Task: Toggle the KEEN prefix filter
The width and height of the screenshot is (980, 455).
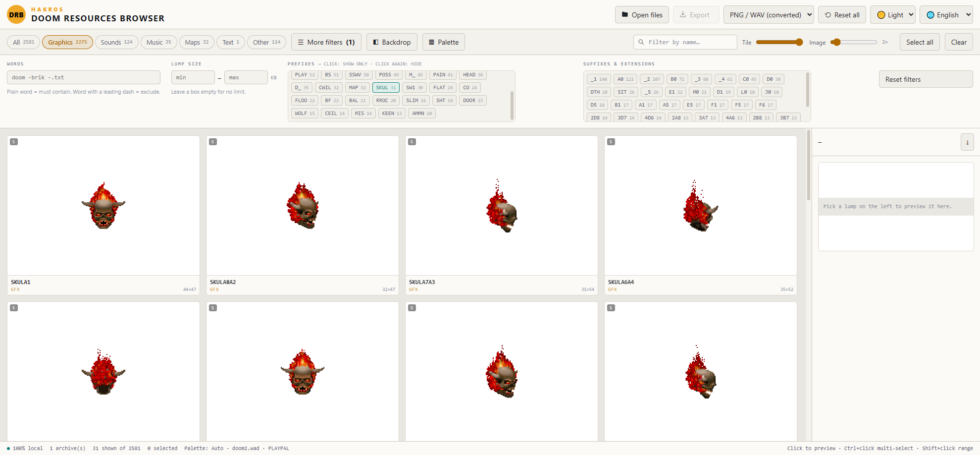Action: pos(392,114)
